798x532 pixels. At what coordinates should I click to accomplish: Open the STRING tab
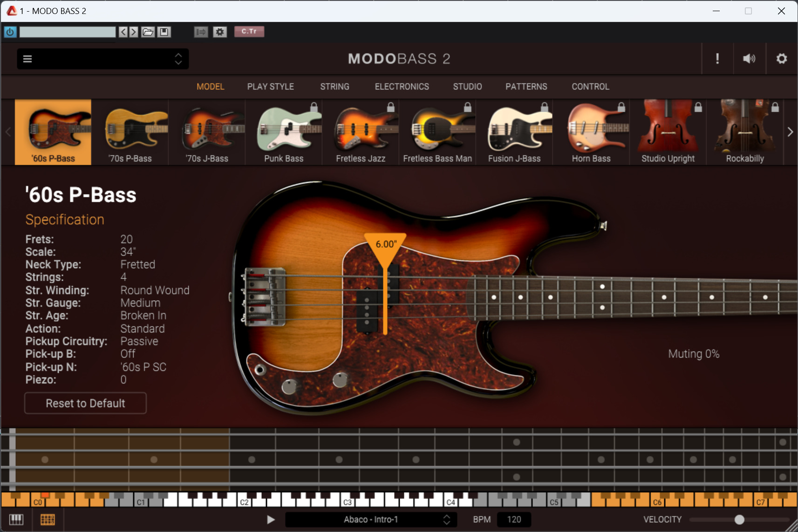[x=334, y=87]
